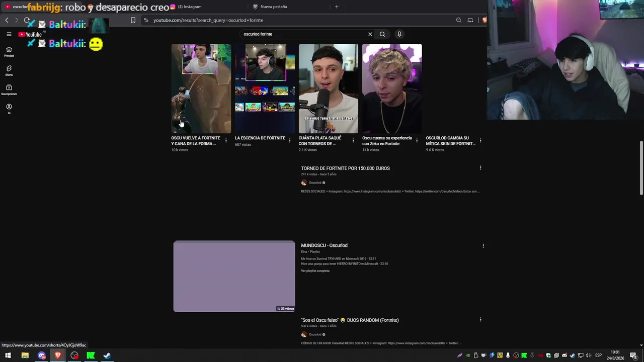
Task: View site information for youtube.com
Action: pyautogui.click(x=146, y=20)
